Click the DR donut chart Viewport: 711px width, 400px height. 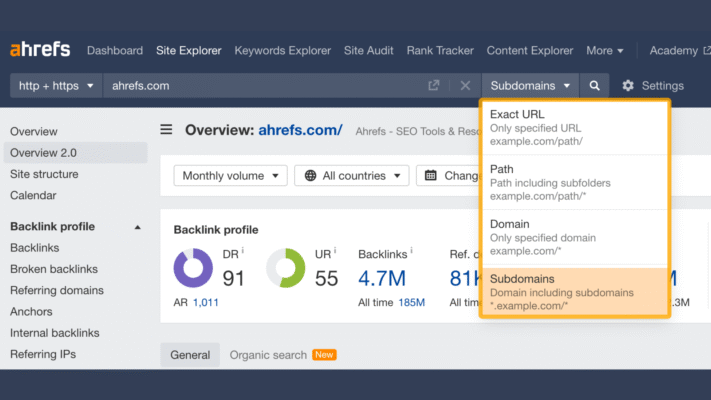(x=193, y=268)
